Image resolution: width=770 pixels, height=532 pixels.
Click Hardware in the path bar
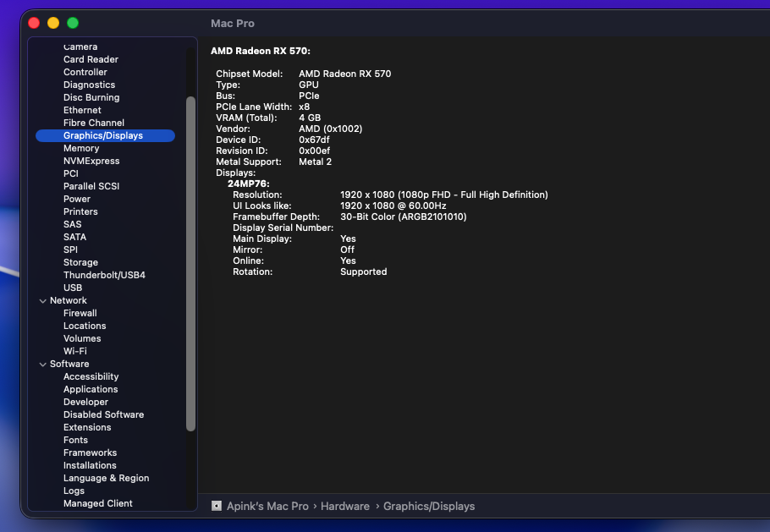344,506
